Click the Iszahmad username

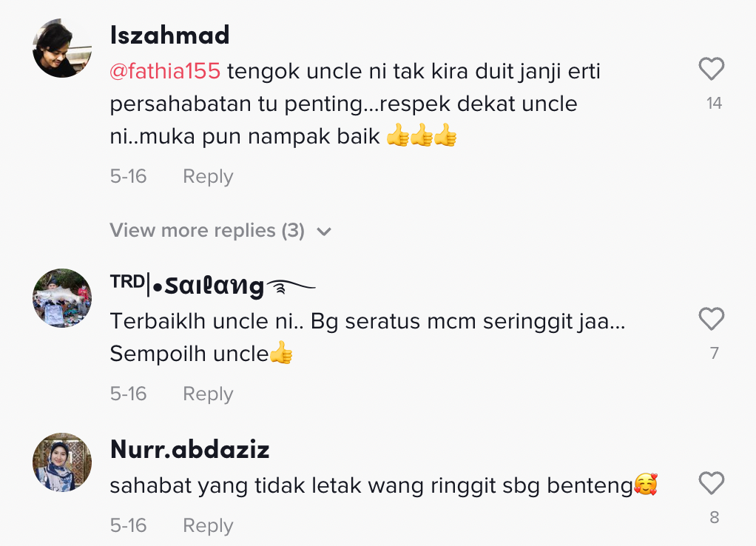[x=169, y=35]
